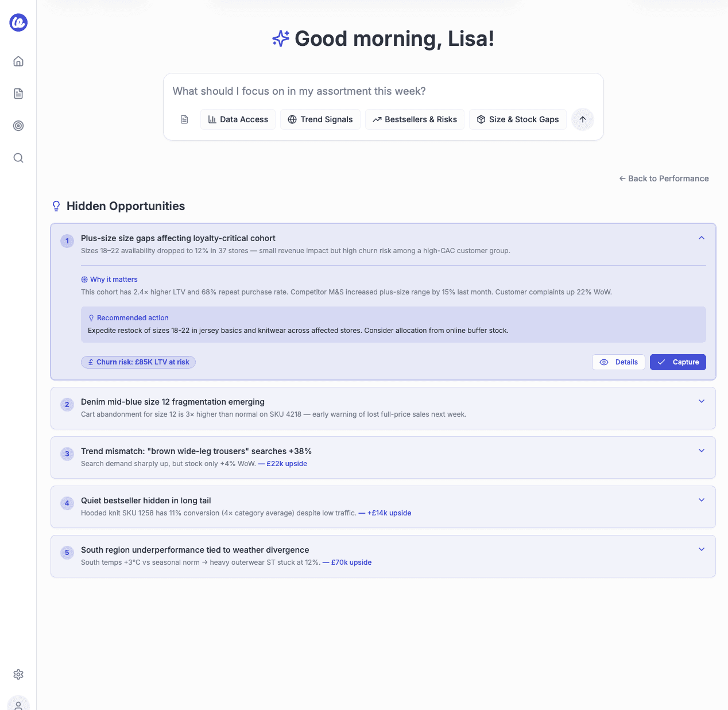This screenshot has width=728, height=710.
Task: Select the Trend Signals chip
Action: tap(320, 119)
